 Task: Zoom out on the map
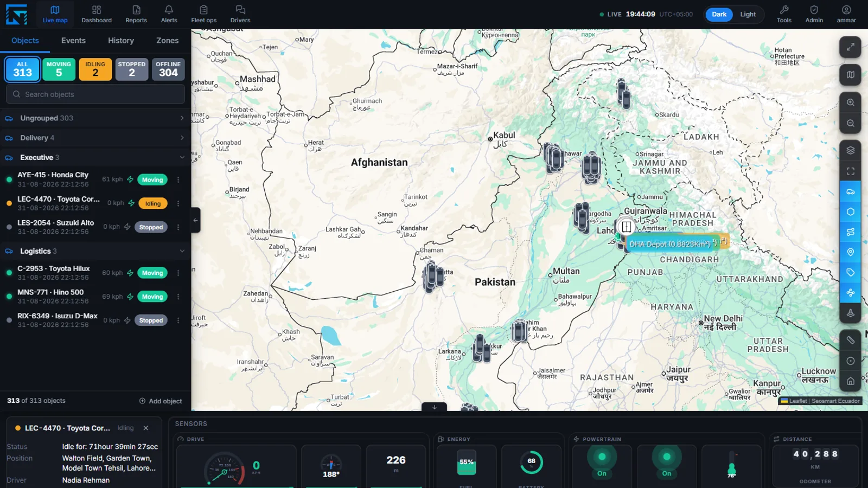(850, 124)
